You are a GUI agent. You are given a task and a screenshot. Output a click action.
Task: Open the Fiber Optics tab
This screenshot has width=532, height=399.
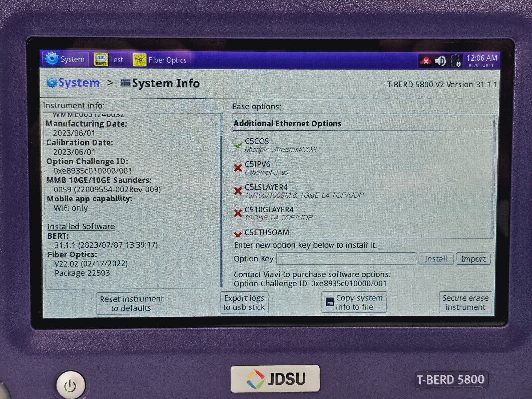(167, 60)
